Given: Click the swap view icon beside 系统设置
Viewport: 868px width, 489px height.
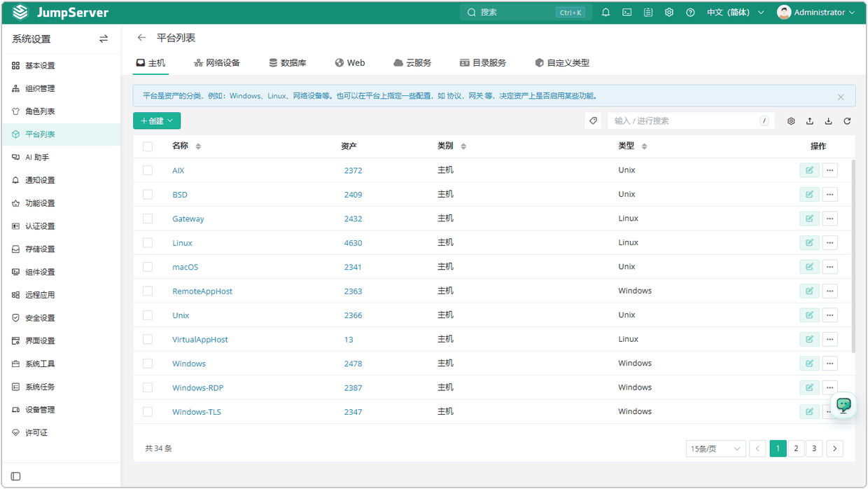Looking at the screenshot, I should (104, 39).
